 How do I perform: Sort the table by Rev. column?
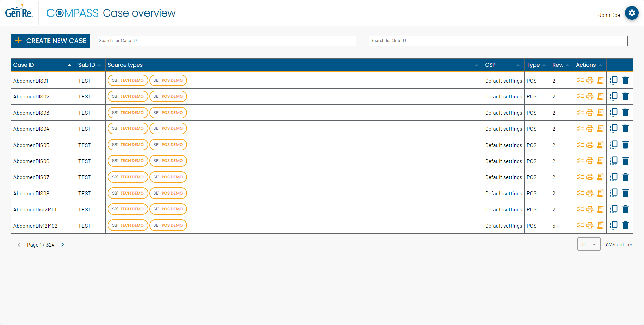tap(561, 65)
